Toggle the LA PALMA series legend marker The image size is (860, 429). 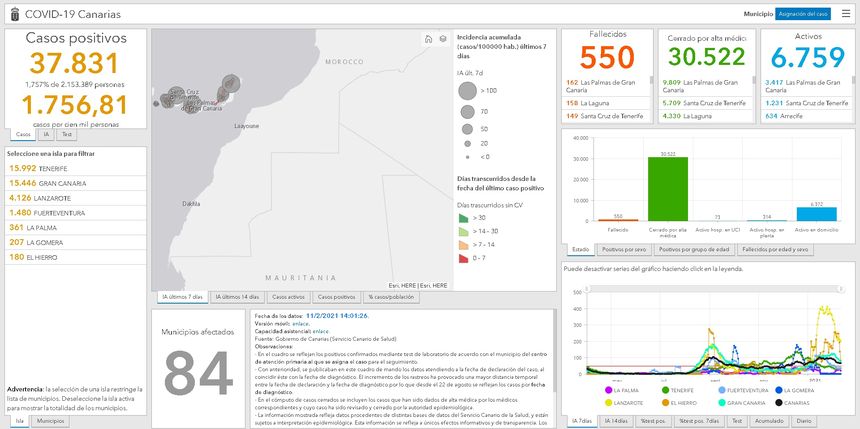(607, 390)
